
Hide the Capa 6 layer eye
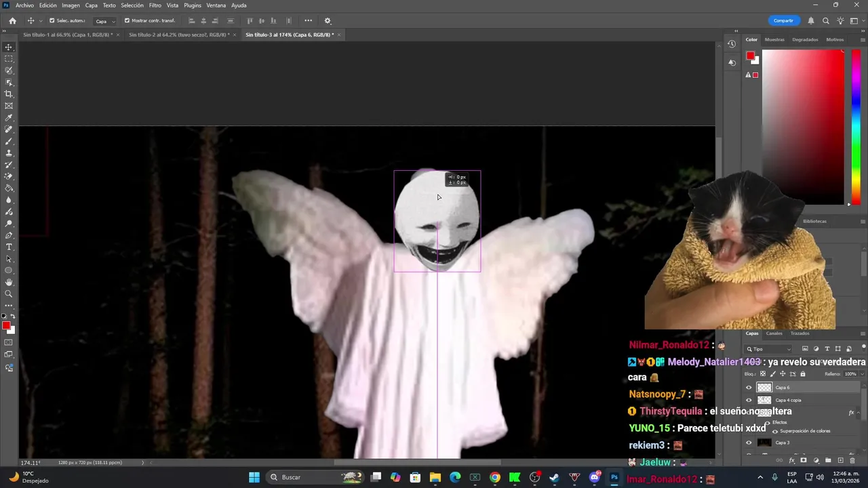749,388
